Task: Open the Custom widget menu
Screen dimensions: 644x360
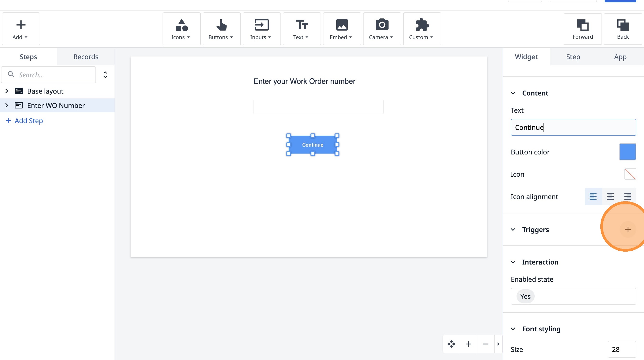Action: click(x=422, y=29)
